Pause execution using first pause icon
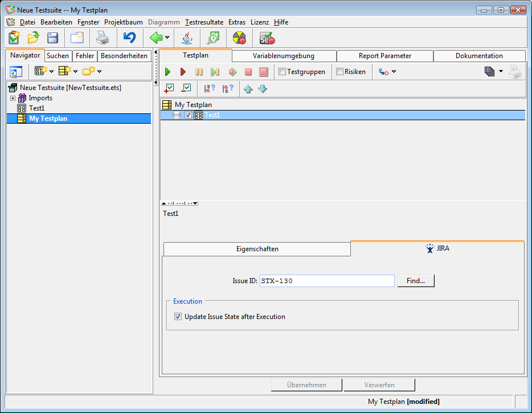The width and height of the screenshot is (532, 413). coord(199,72)
